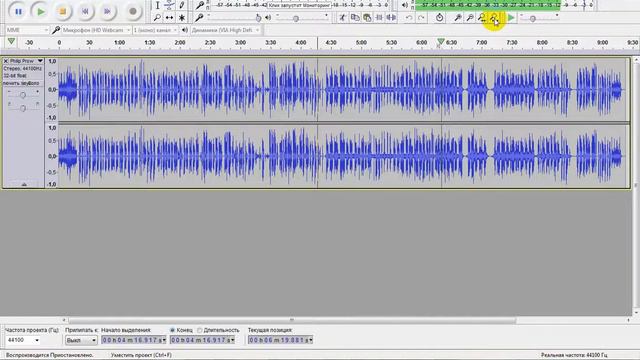Click the Zoom Out magnifier
This screenshot has width=640, height=360.
470,18
